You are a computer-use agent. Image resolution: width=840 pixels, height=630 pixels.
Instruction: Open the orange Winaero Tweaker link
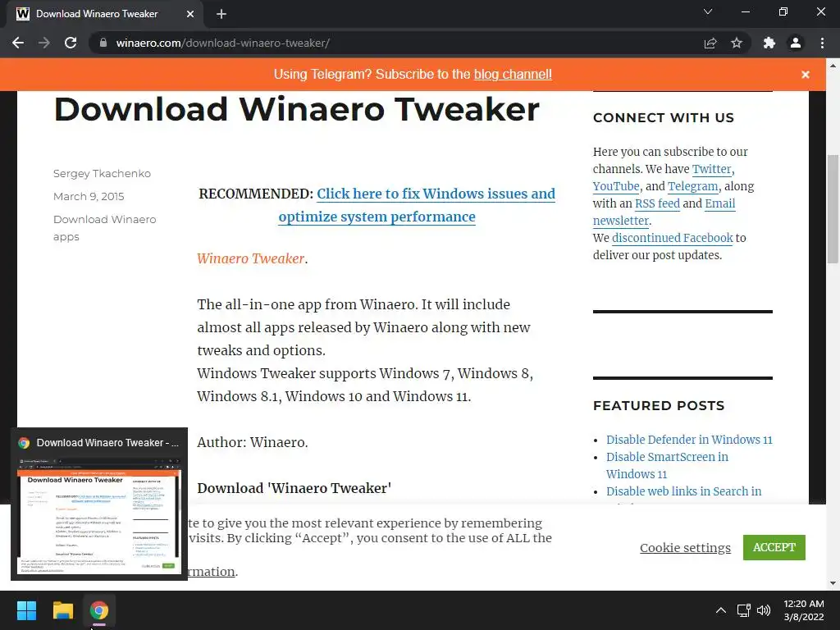(250, 258)
